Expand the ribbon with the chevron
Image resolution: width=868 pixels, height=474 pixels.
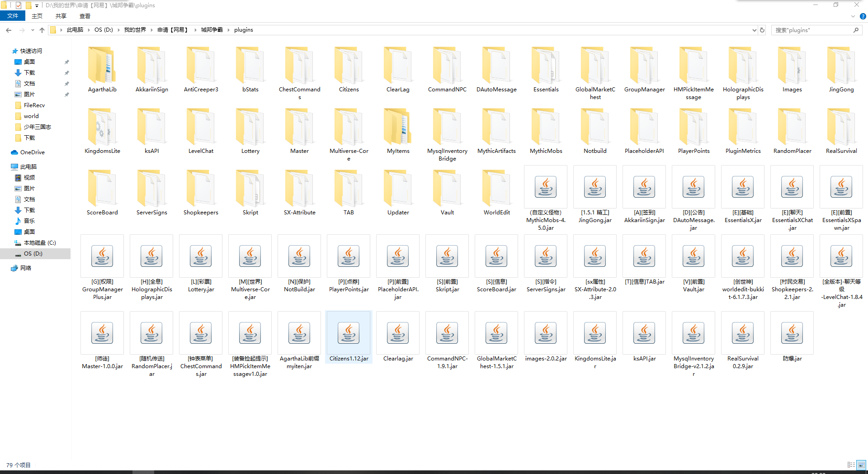point(853,16)
